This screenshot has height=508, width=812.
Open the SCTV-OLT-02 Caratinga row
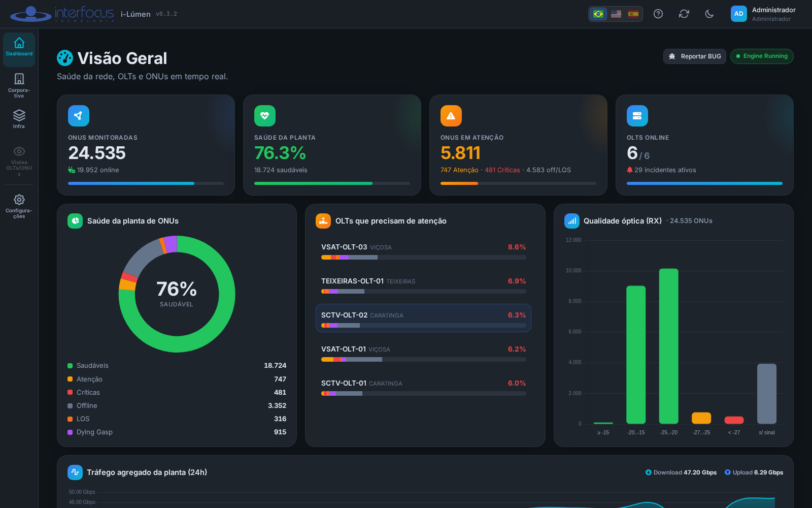pos(423,318)
